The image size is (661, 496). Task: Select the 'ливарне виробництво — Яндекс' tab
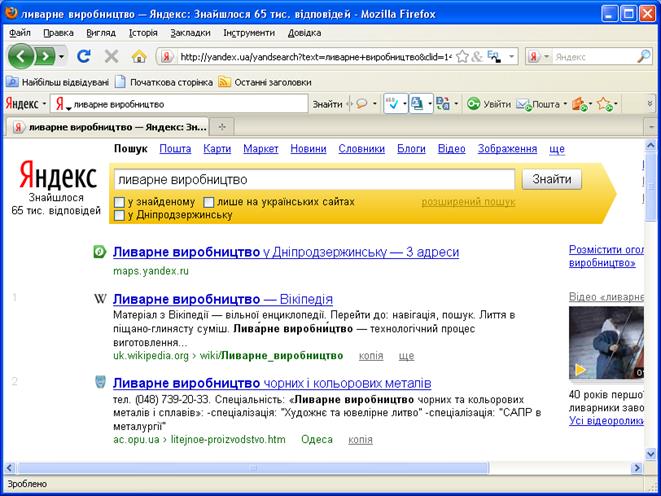click(109, 126)
